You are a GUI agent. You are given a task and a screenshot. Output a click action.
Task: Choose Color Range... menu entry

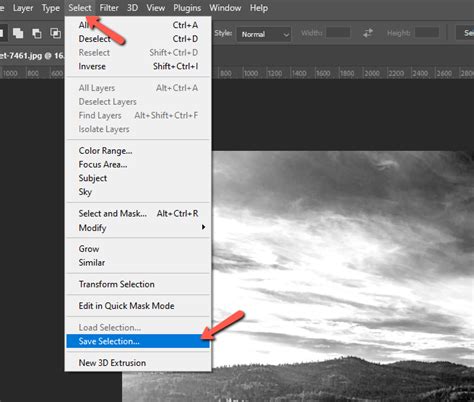tap(138, 151)
